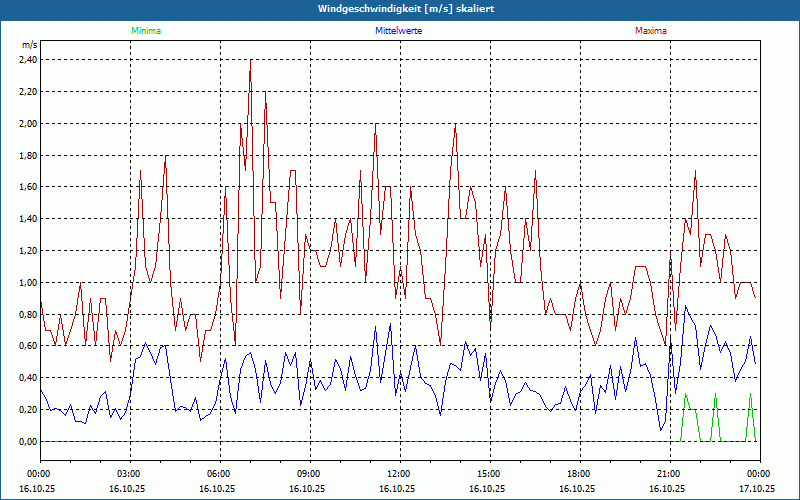Click the 2,00 y-axis tick label
Image resolution: width=800 pixels, height=500 pixels.
click(28, 124)
